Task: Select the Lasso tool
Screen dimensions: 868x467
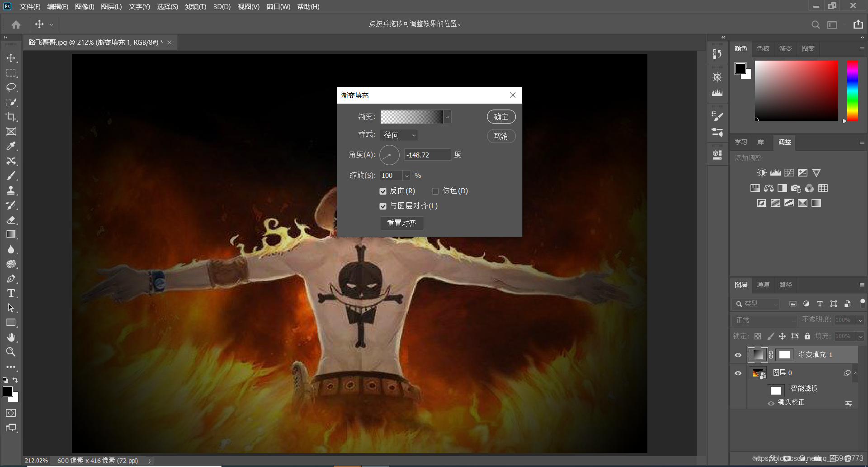Action: (11, 87)
